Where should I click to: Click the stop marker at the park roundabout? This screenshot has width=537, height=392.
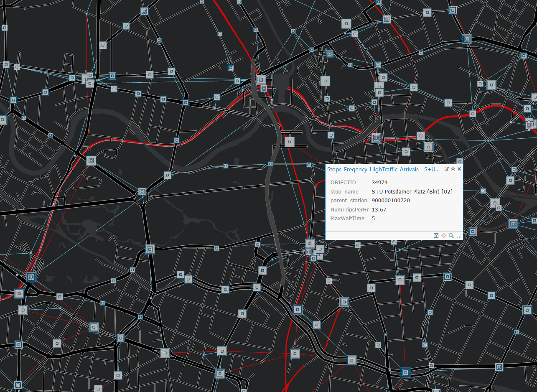[142, 191]
